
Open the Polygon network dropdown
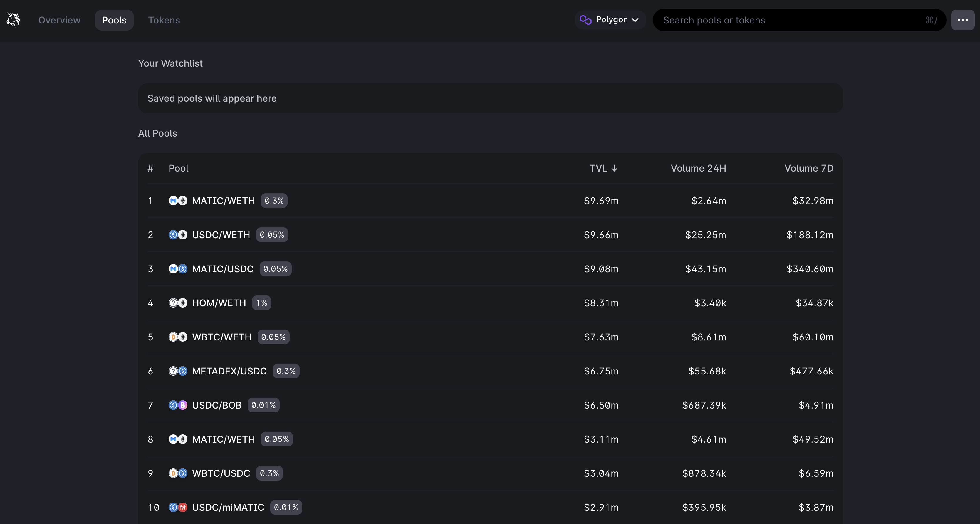coord(610,20)
